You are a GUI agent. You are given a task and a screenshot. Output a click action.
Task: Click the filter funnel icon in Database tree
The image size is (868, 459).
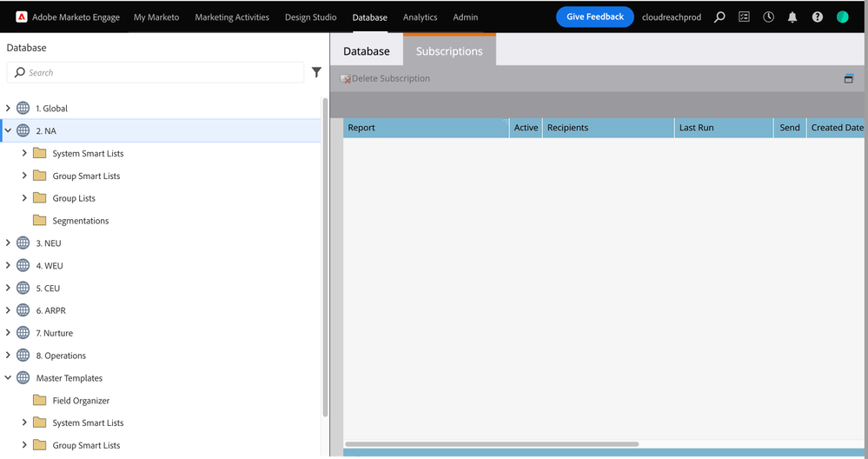[316, 73]
